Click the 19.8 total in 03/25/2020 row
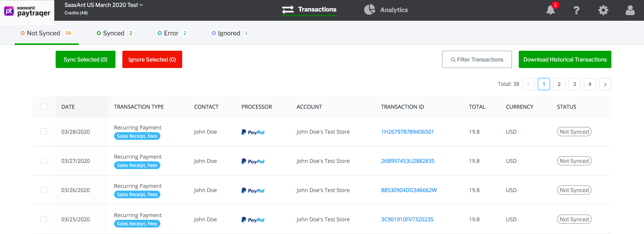The image size is (644, 234). (x=474, y=219)
